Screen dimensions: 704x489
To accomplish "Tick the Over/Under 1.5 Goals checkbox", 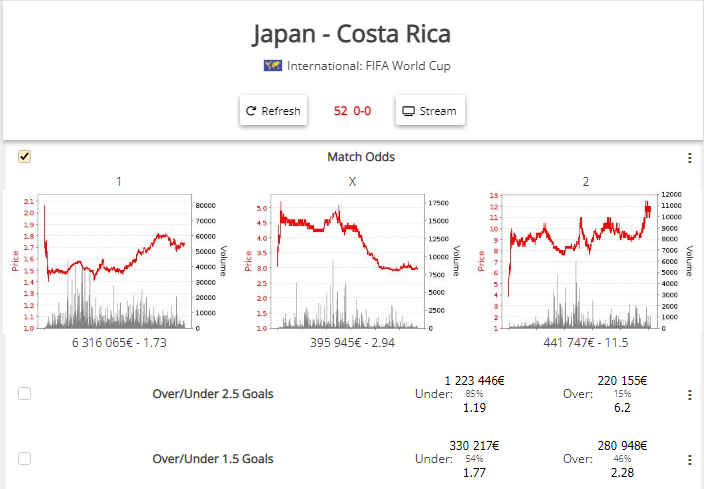I will tap(25, 459).
